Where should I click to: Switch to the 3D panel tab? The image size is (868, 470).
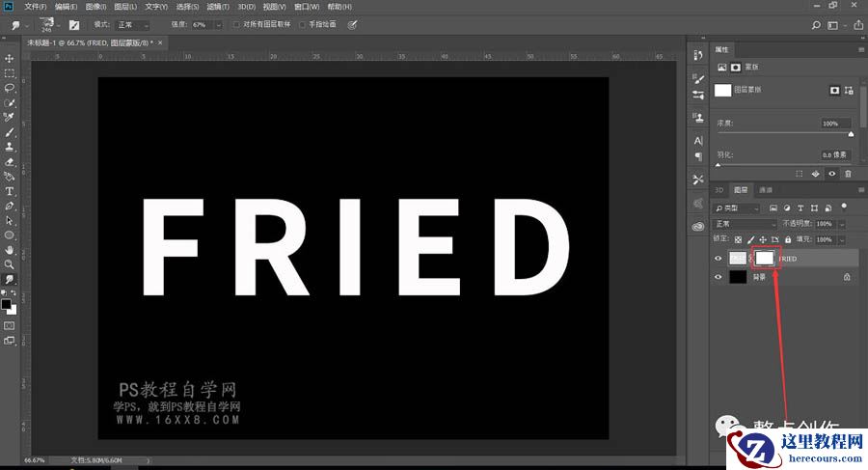tap(719, 189)
